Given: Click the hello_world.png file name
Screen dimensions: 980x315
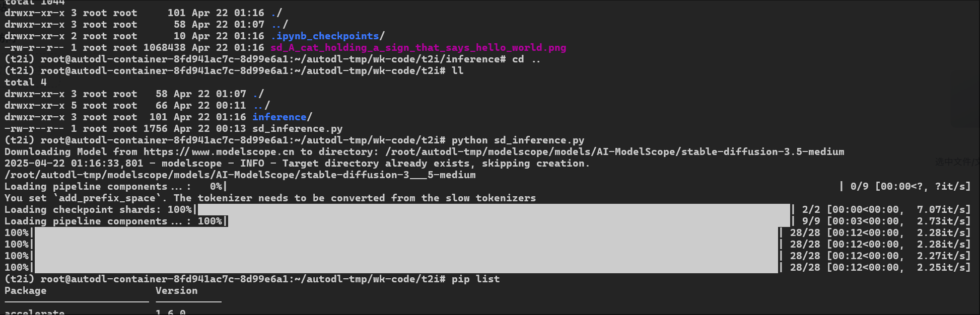Looking at the screenshot, I should click(418, 48).
